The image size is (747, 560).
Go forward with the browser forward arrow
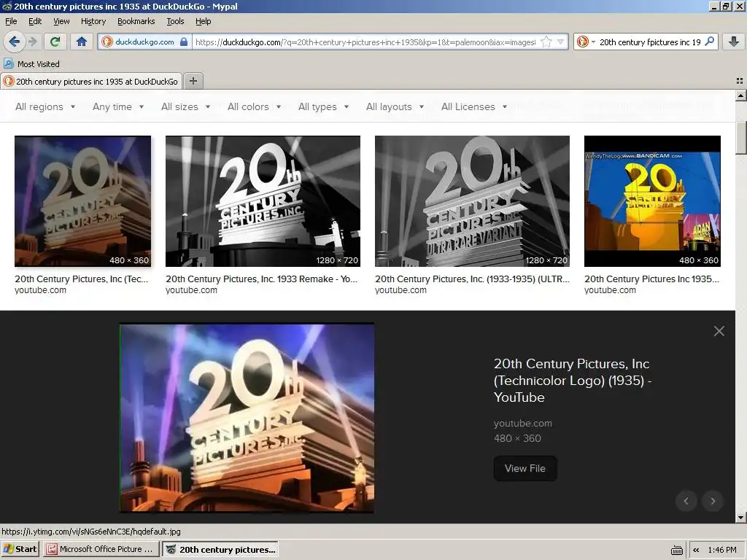tap(33, 42)
